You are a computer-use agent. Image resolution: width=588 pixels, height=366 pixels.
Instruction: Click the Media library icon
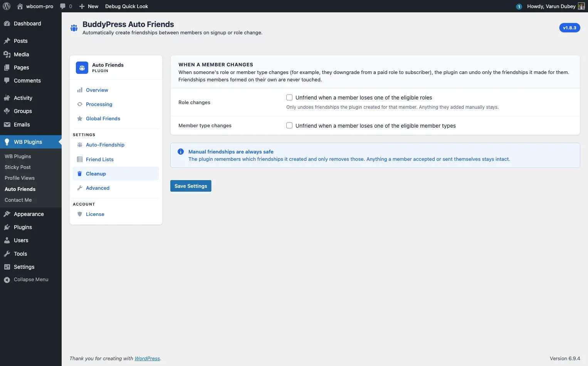(x=7, y=54)
